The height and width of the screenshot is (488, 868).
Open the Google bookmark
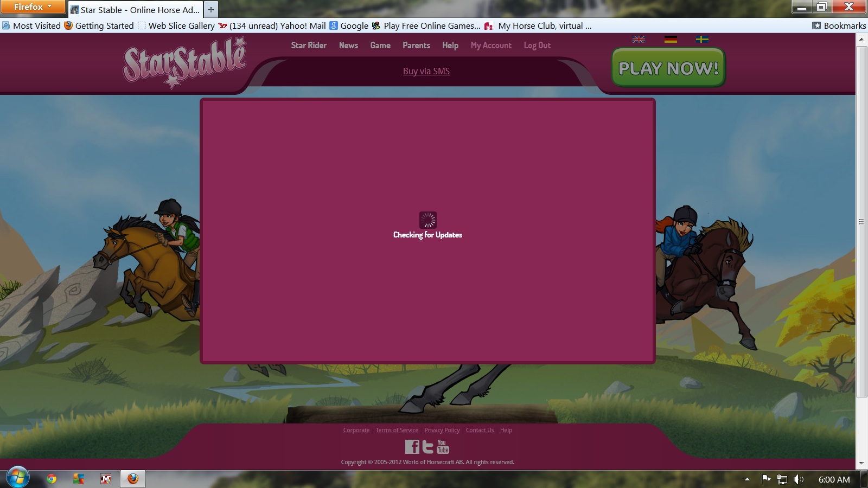coord(349,25)
